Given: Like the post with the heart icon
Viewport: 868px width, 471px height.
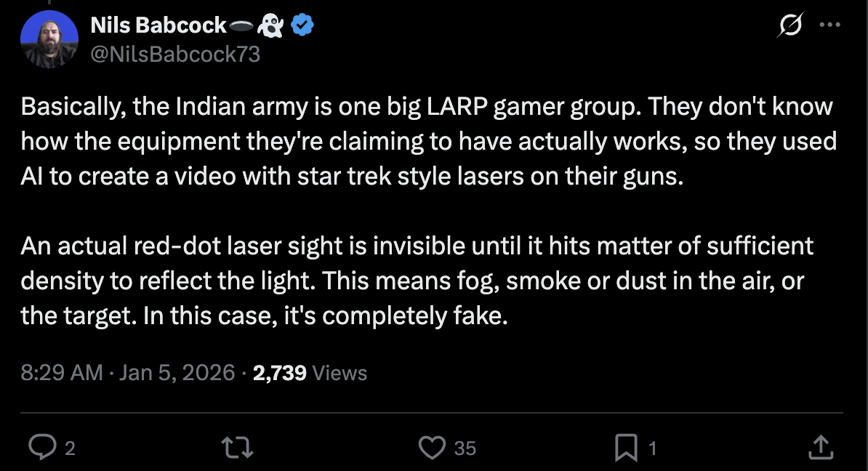Looking at the screenshot, I should click(x=433, y=448).
